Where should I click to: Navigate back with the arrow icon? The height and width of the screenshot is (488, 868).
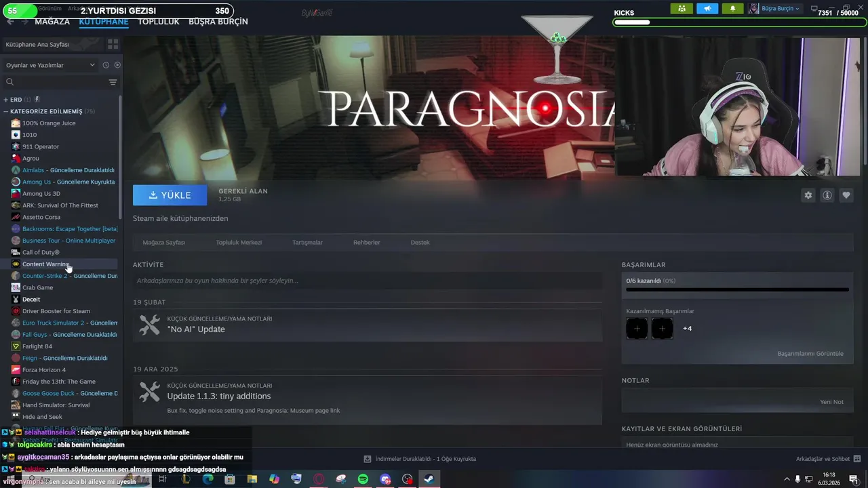[x=10, y=22]
